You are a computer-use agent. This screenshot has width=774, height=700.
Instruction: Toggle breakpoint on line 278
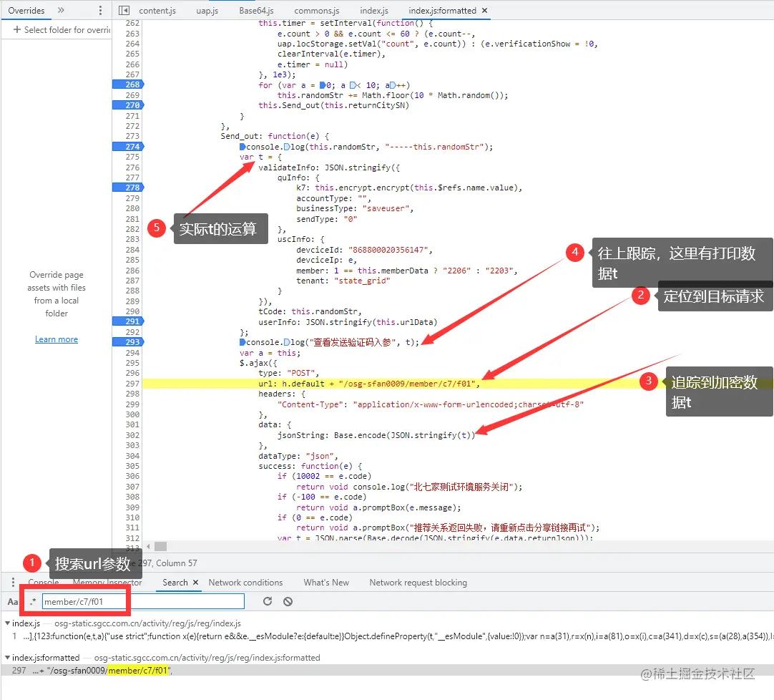pos(128,188)
